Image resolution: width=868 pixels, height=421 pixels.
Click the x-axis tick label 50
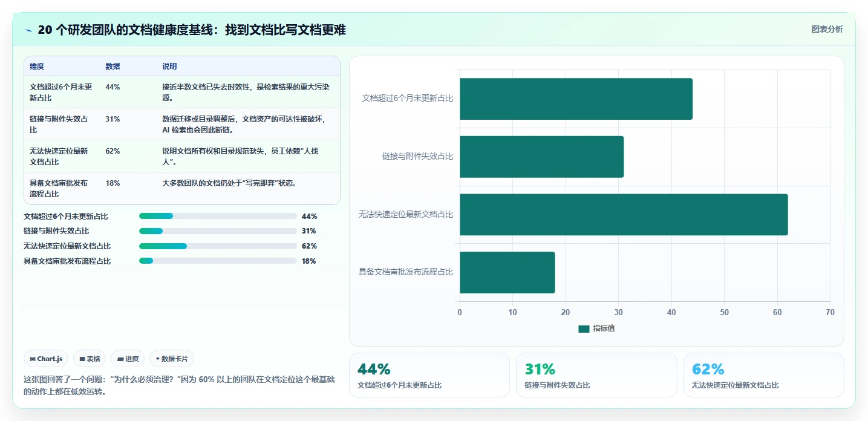tap(724, 313)
